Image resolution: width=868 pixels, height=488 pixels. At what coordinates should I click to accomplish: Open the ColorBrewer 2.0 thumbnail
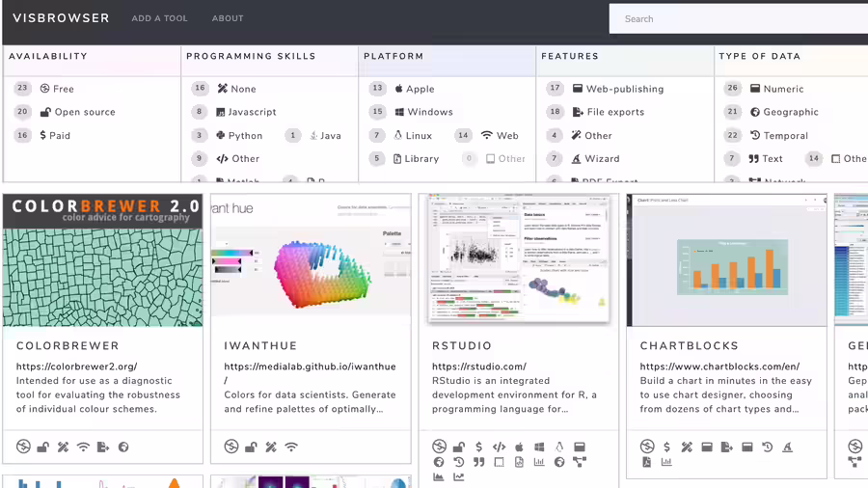tap(103, 260)
